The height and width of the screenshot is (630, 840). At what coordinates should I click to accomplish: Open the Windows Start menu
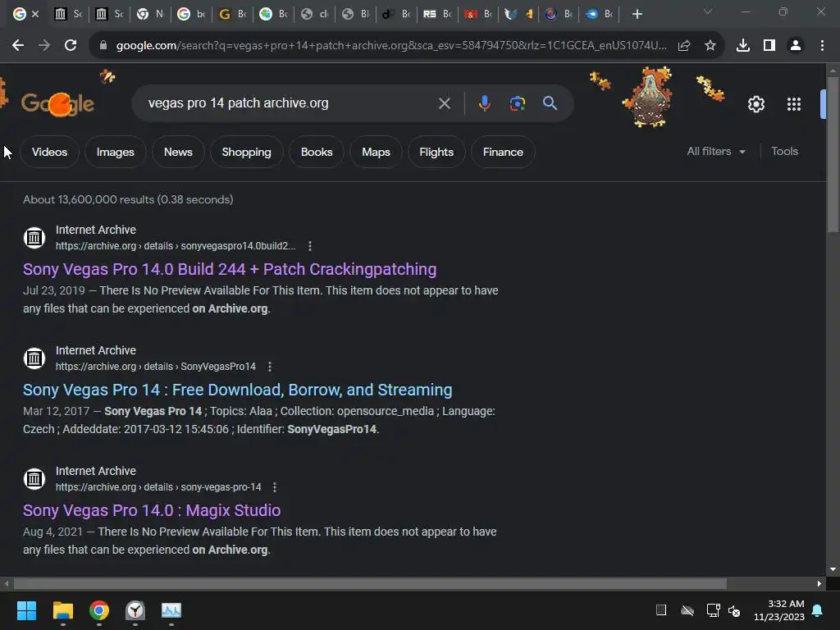[26, 610]
